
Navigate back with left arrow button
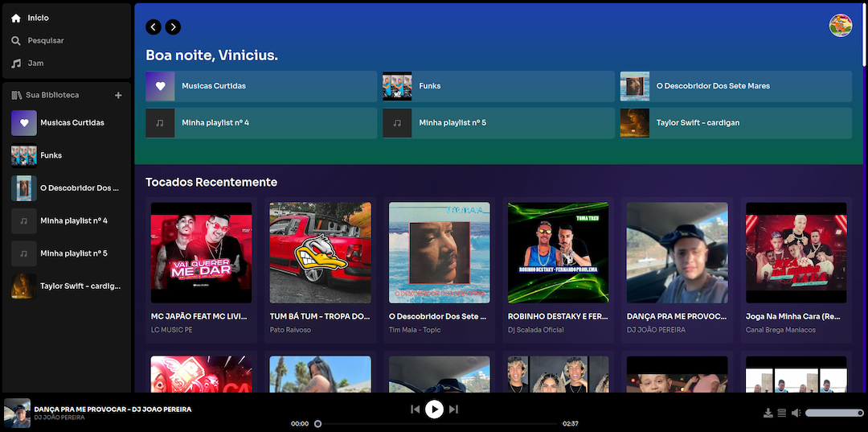[154, 27]
